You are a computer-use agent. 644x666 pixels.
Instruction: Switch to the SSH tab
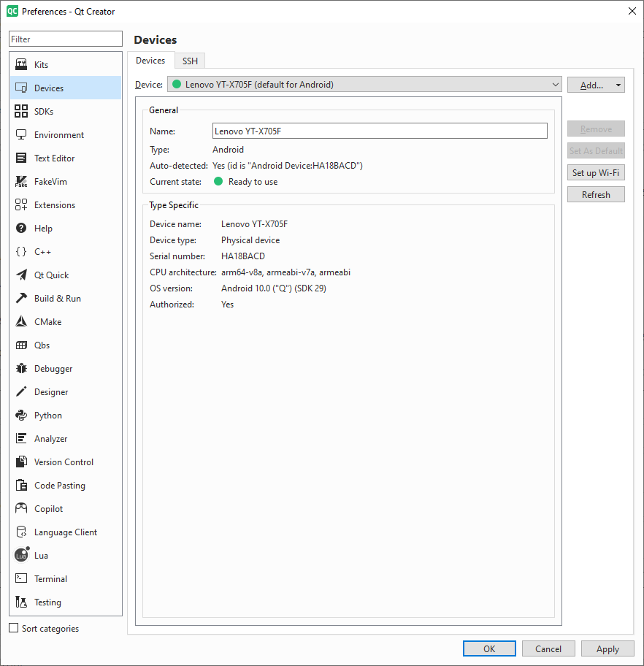190,61
